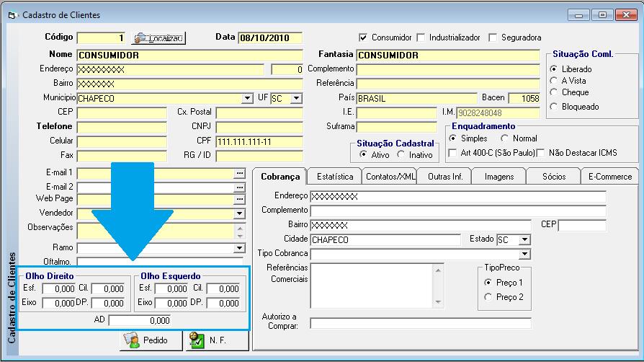644x362 pixels.
Task: Click Referências Comerciais scrollbar down arrow
Action: [438, 302]
